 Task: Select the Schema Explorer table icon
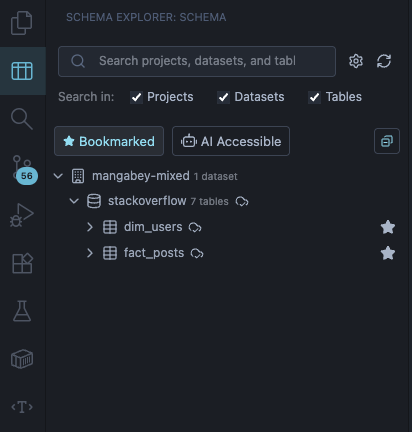[22, 71]
